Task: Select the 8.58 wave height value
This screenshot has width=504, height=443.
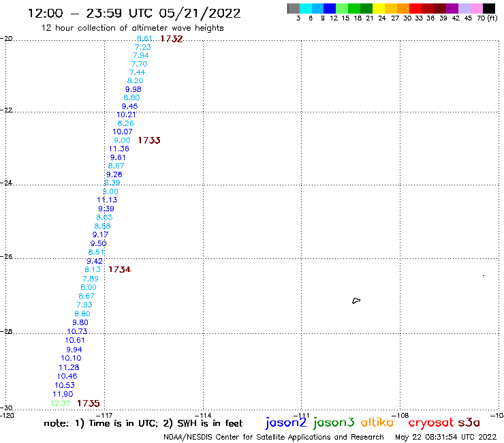Action: (103, 226)
